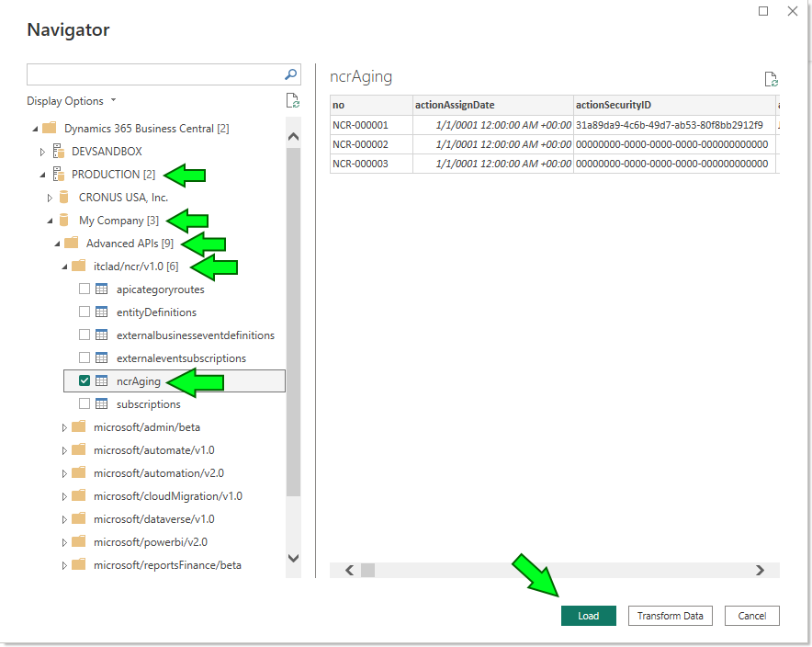The image size is (812, 647).
Task: Collapse the My Company node
Action: click(50, 221)
